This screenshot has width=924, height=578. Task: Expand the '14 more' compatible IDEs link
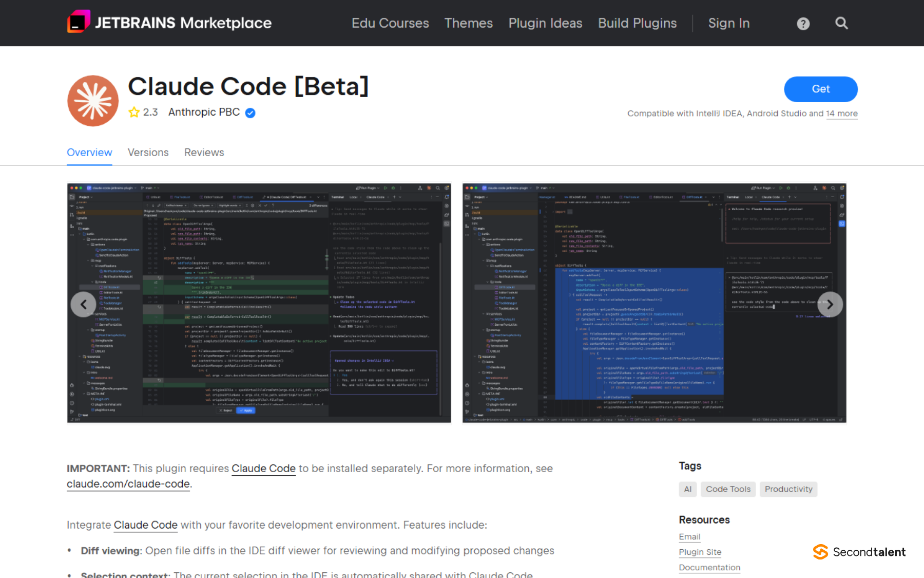click(x=842, y=114)
